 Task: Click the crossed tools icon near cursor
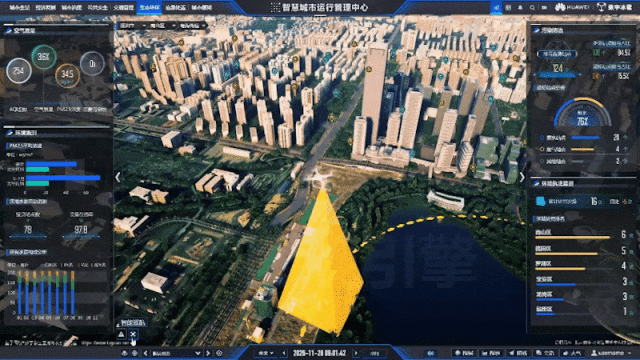click(133, 334)
